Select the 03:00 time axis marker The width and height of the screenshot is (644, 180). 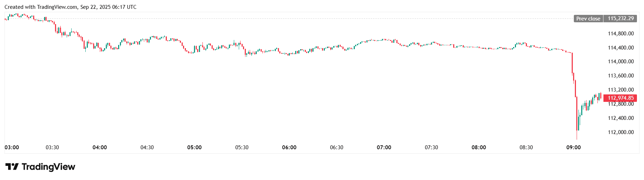tap(12, 147)
